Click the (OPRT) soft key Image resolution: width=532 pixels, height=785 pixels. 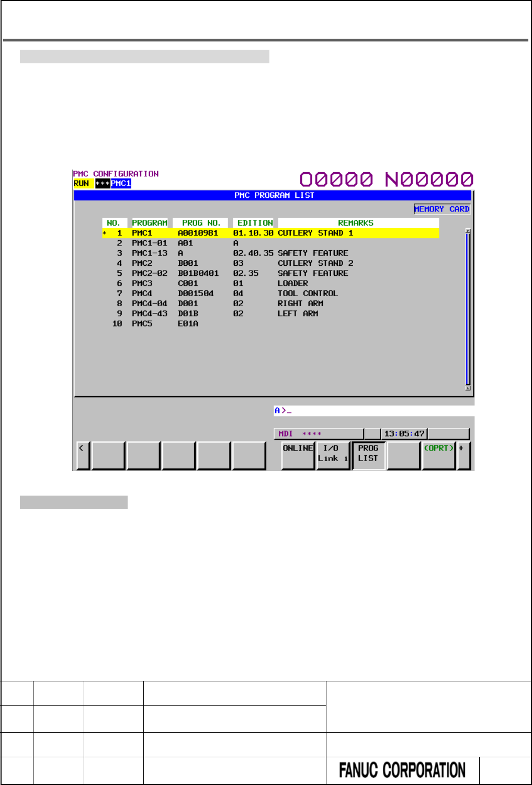click(438, 455)
